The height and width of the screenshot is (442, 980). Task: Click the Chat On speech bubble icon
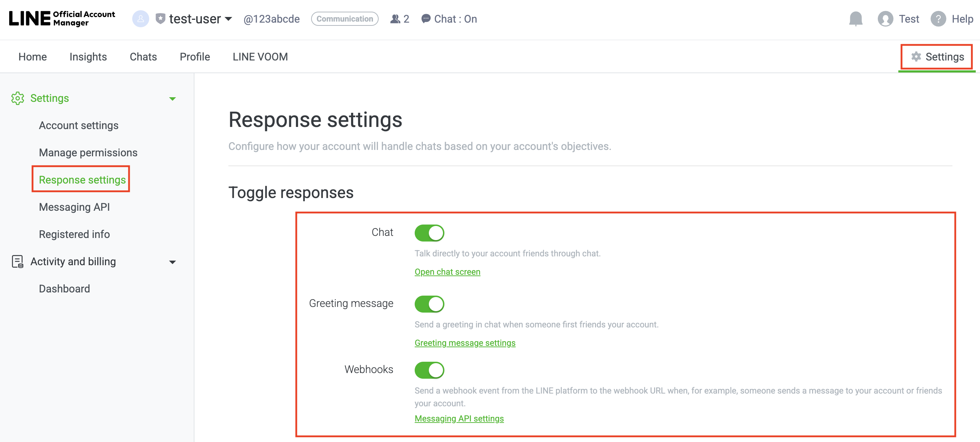[x=426, y=19]
